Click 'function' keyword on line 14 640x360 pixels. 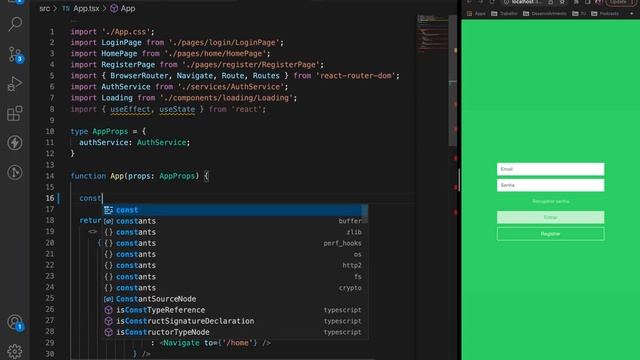88,176
